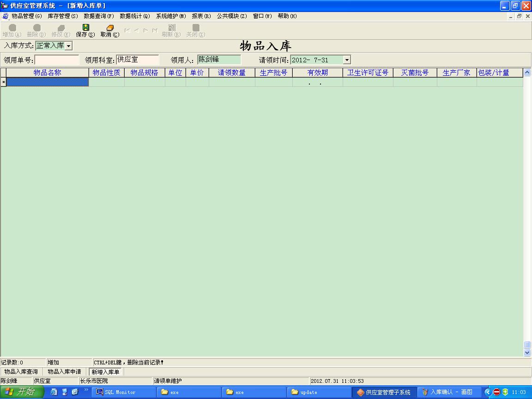Expand hidden tray icons arrow

pyautogui.click(x=488, y=392)
